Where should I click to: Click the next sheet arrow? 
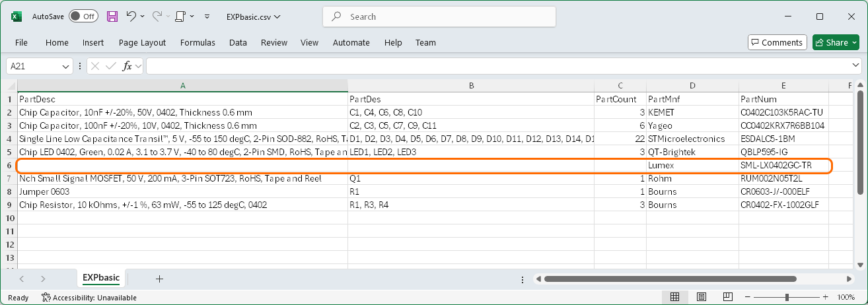(43, 279)
